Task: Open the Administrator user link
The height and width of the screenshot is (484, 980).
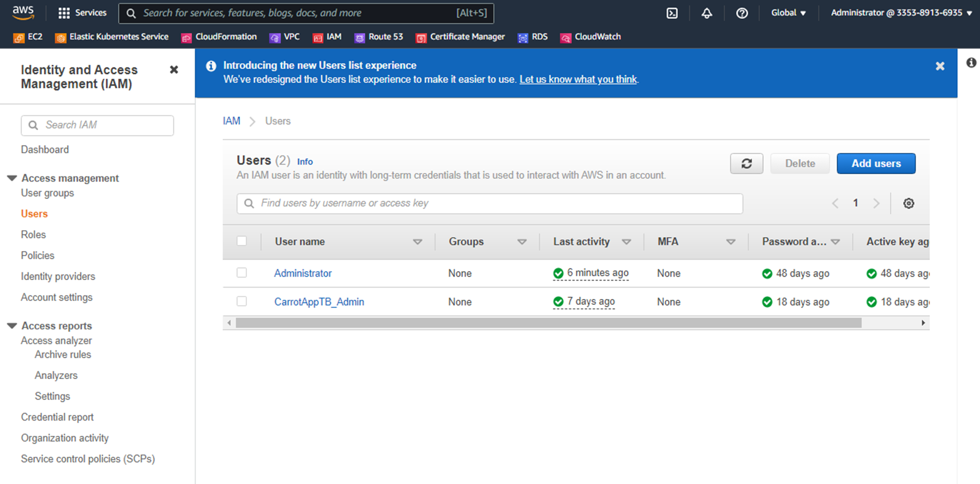Action: (303, 273)
